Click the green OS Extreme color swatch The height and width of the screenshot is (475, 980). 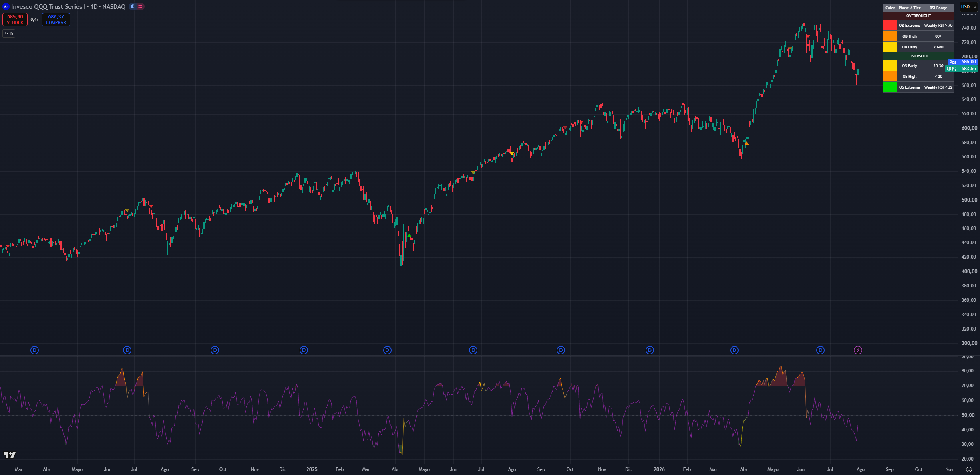[x=890, y=87]
